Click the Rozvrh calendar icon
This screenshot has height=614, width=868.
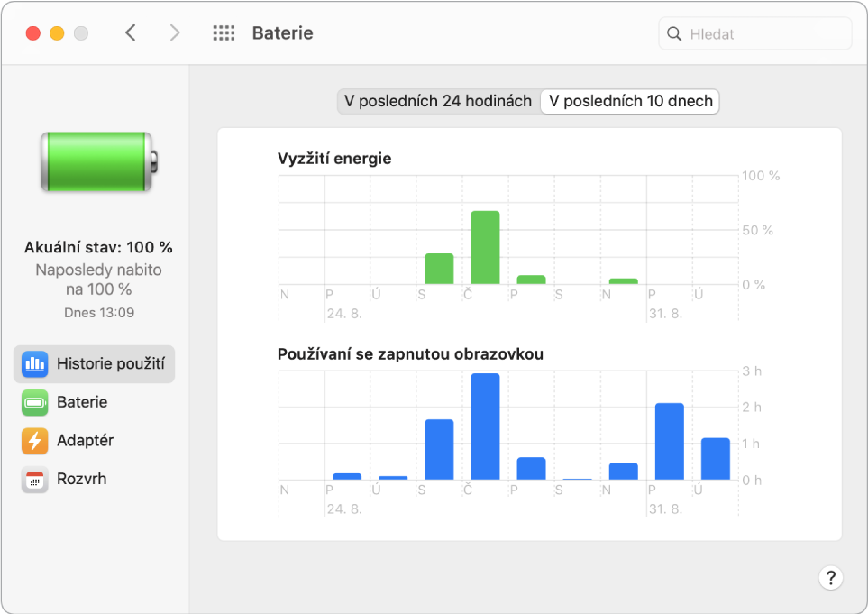35,480
